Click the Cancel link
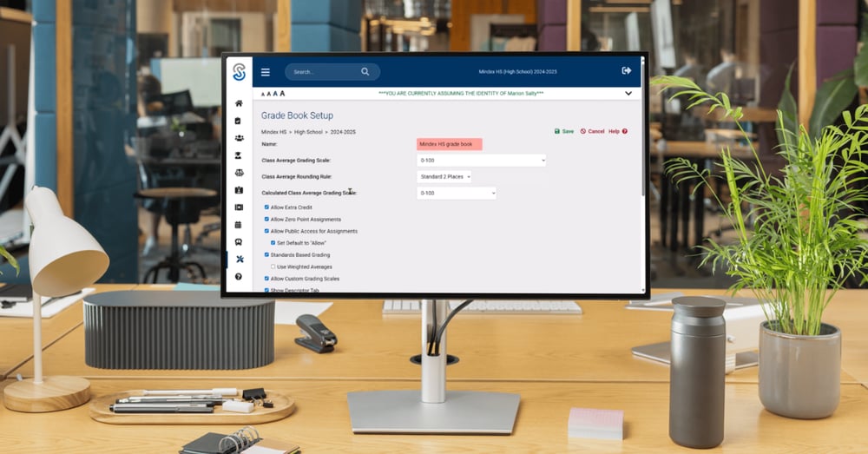The height and width of the screenshot is (454, 868). tap(592, 131)
